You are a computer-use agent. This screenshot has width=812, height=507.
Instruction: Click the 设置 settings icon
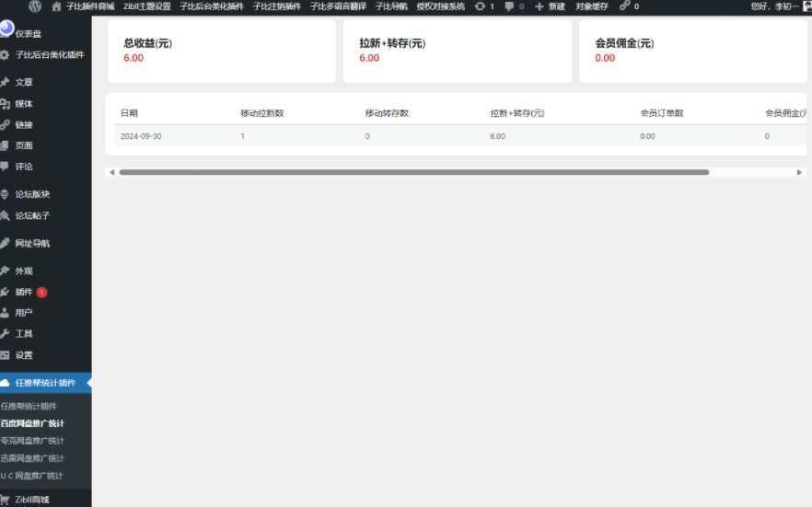pos(5,355)
